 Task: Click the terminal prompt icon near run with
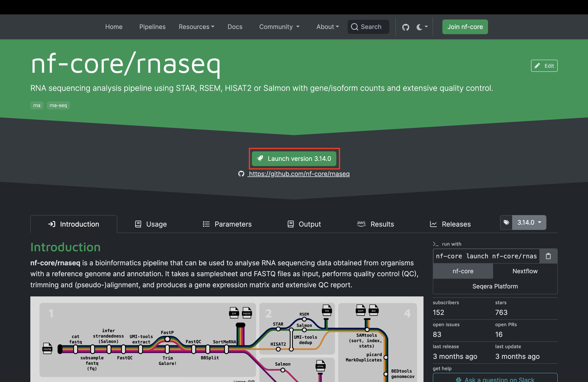coord(436,244)
